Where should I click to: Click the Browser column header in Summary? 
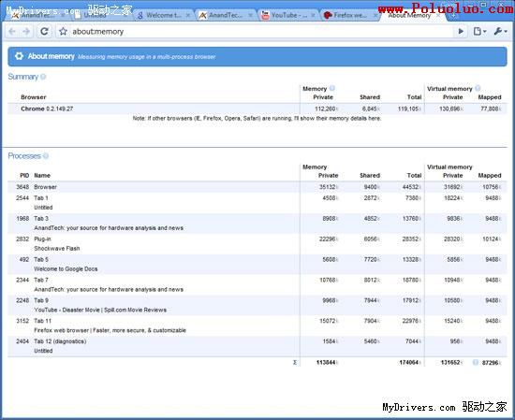coord(34,97)
